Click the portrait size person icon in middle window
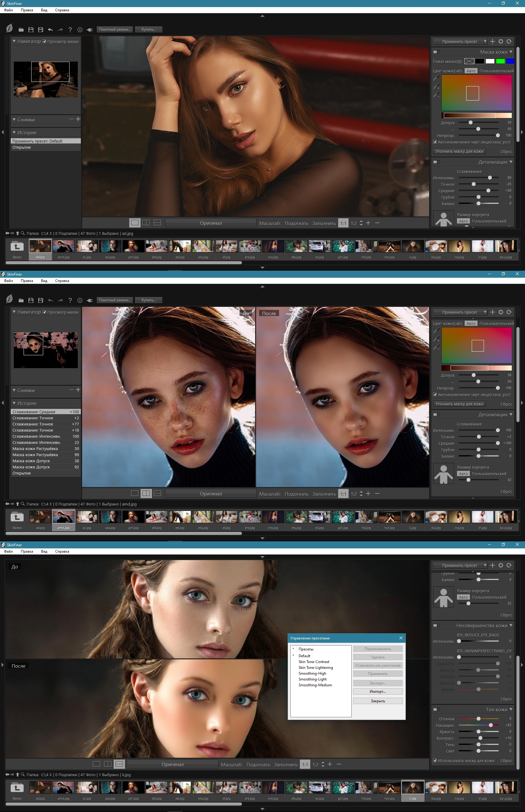The width and height of the screenshot is (525, 812). click(x=443, y=474)
